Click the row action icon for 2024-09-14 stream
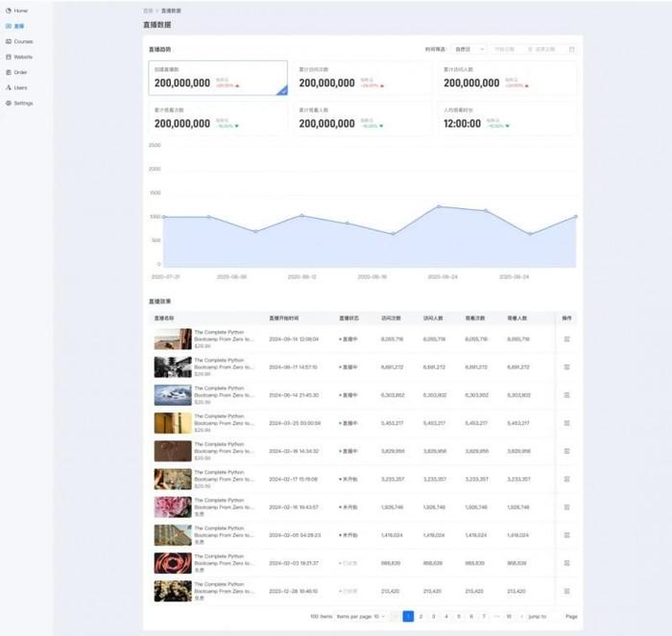Viewport: 672px width, 636px height. point(566,340)
